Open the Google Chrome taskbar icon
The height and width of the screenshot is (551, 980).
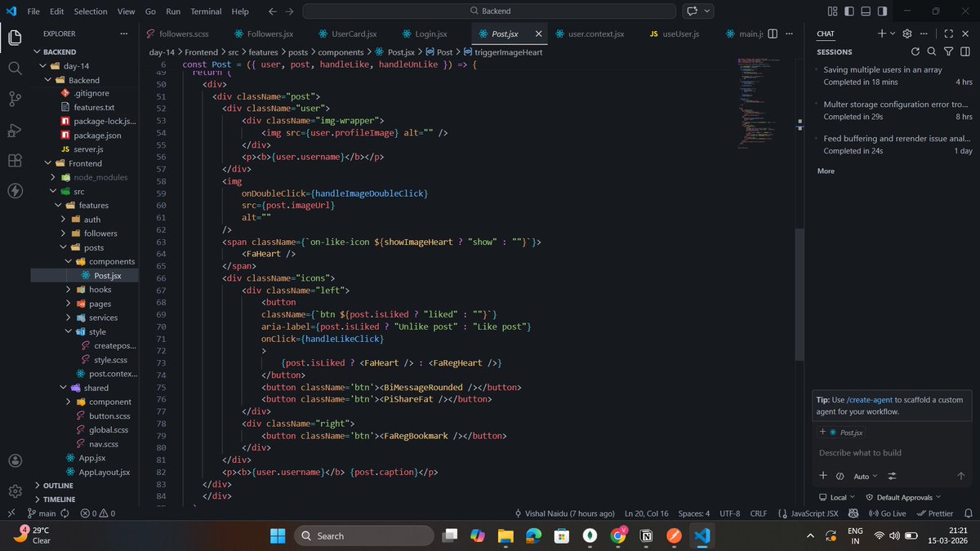tap(618, 535)
